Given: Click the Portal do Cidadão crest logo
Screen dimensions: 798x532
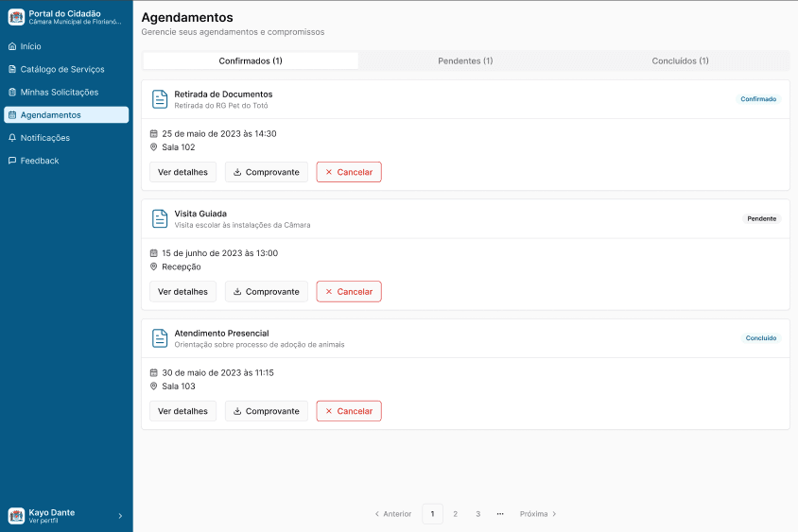Looking at the screenshot, I should (x=16, y=17).
